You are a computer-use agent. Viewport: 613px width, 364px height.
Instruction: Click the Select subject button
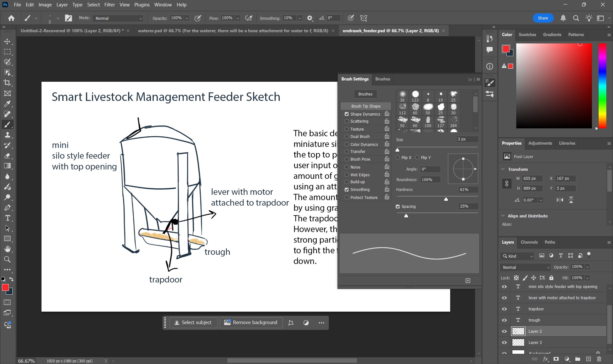193,322
